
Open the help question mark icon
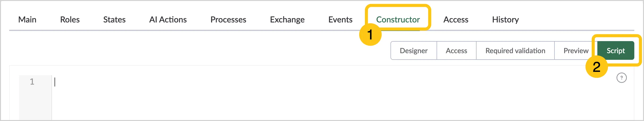[622, 78]
